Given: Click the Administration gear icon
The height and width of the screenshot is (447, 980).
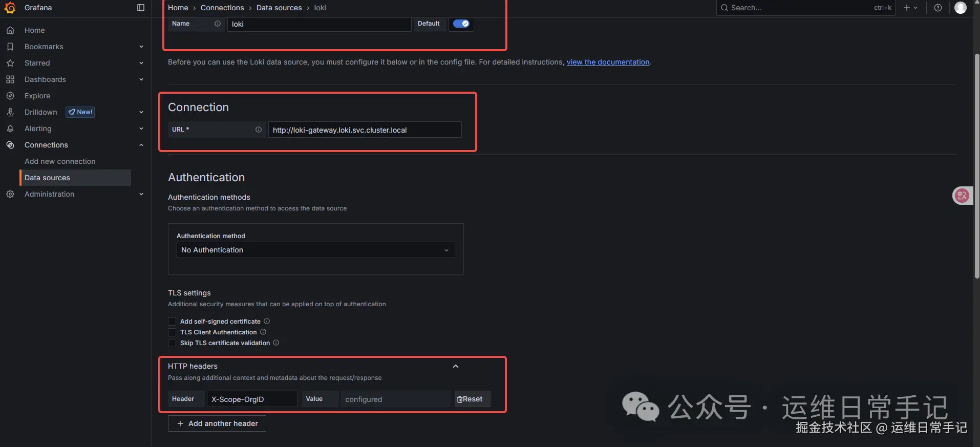Looking at the screenshot, I should (x=10, y=194).
